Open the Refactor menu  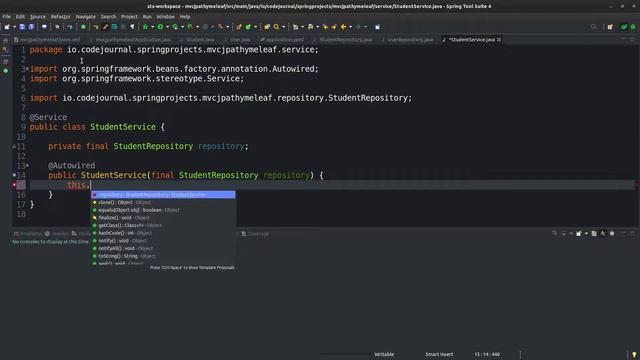click(60, 17)
